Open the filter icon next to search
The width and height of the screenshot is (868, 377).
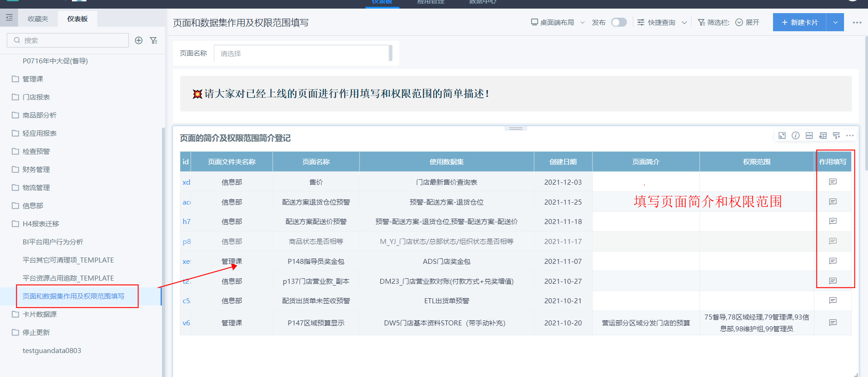tap(154, 40)
